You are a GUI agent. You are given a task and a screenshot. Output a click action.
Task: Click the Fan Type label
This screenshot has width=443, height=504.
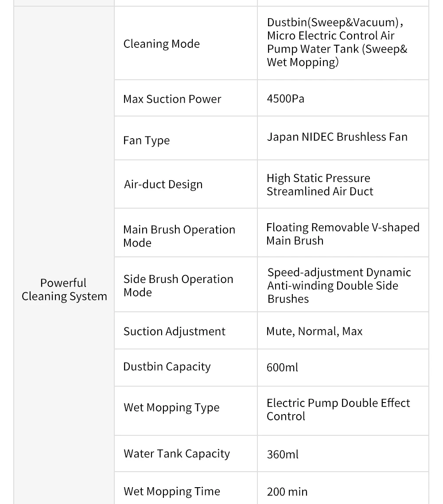click(147, 140)
